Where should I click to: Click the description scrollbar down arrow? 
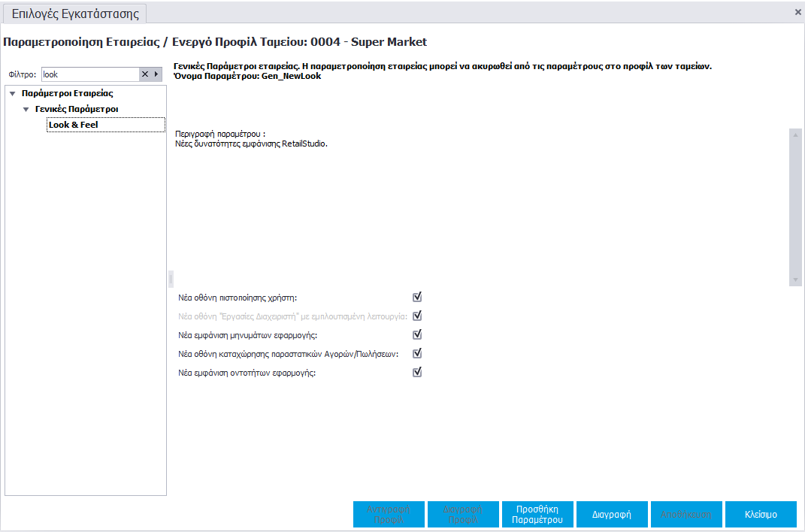794,280
